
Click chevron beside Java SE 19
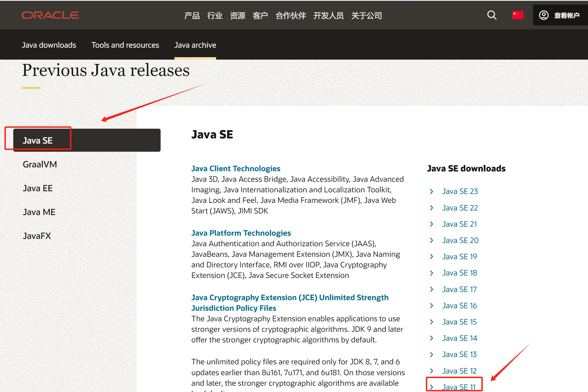tap(431, 257)
